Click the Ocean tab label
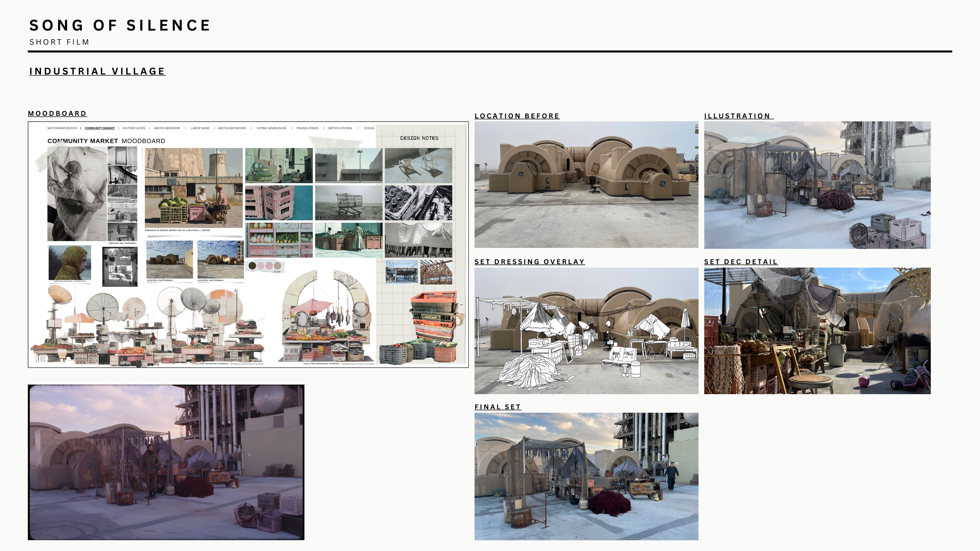 pyautogui.click(x=369, y=128)
